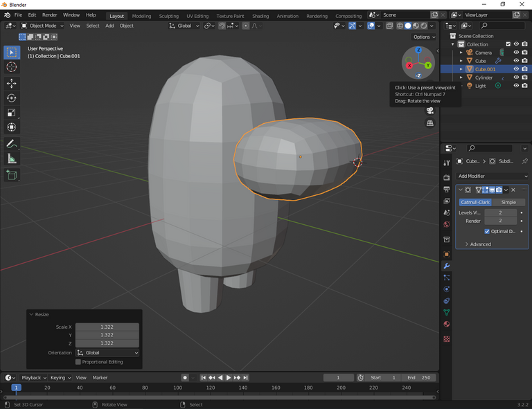
Task: Open Orientation Global dropdown in Resize panel
Action: (107, 353)
